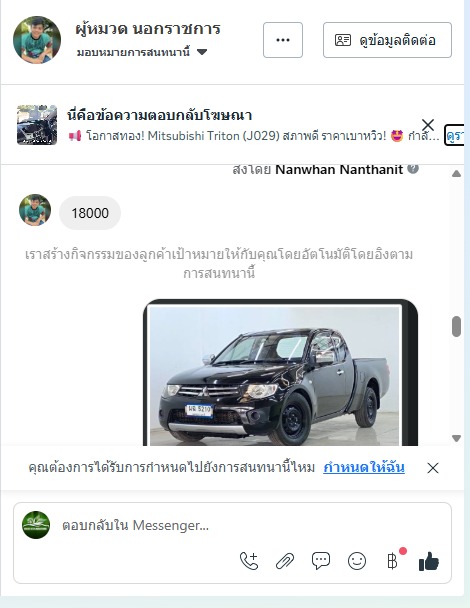Screen dimensions: 470x608
Task: Close the ad reply message banner
Action: coord(428,125)
